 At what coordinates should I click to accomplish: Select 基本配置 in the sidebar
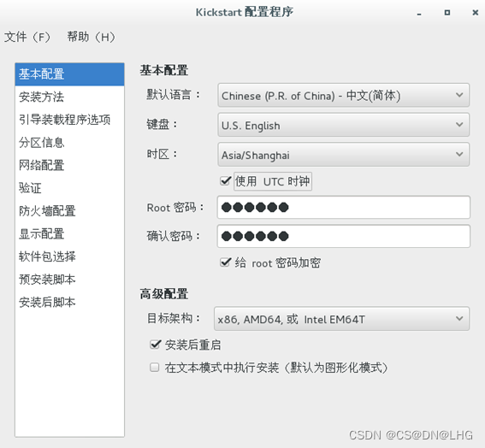[x=69, y=74]
